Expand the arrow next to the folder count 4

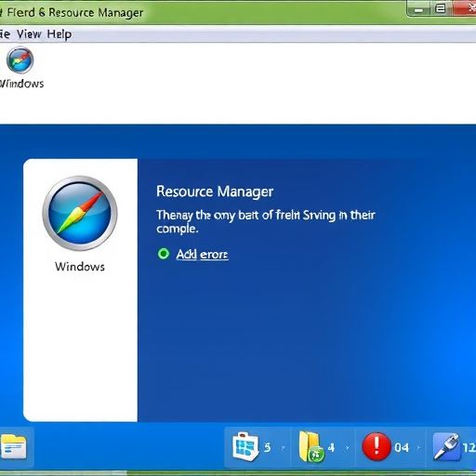(348, 447)
